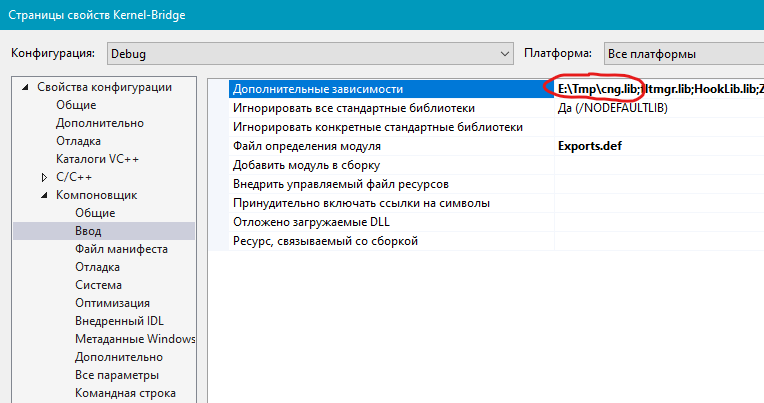Collapse the Компоновщик tree node
Image resolution: width=764 pixels, height=403 pixels.
tap(44, 195)
